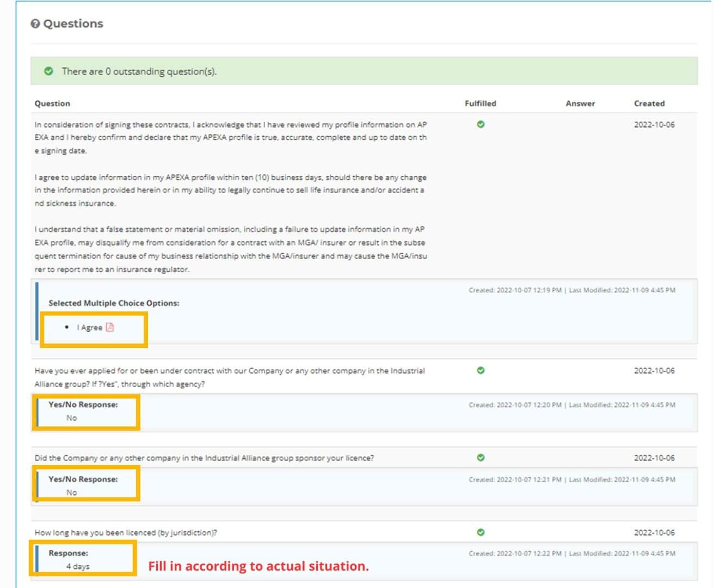Open the PDF icon next to I Agree

pos(110,327)
